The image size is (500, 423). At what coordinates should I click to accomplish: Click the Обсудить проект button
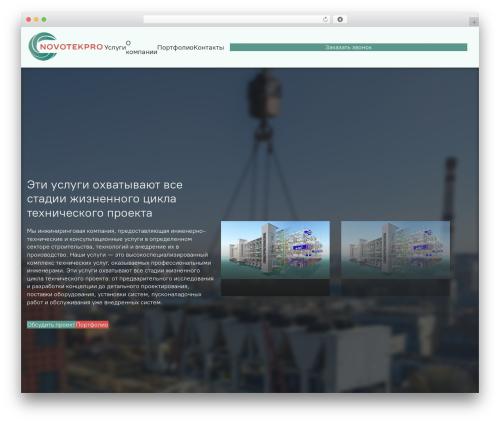click(51, 325)
